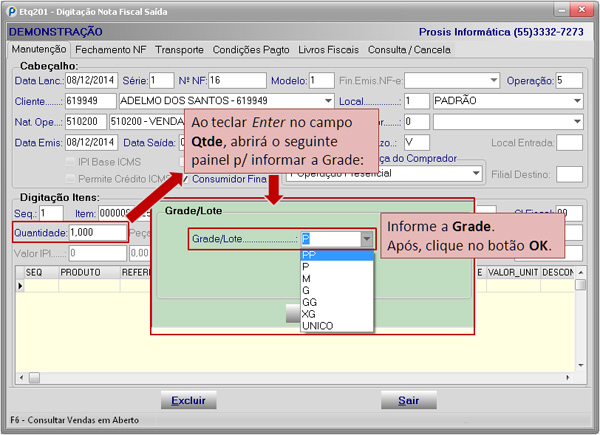The height and width of the screenshot is (435, 600).
Task: Open the Transporte tab
Action: click(x=179, y=50)
